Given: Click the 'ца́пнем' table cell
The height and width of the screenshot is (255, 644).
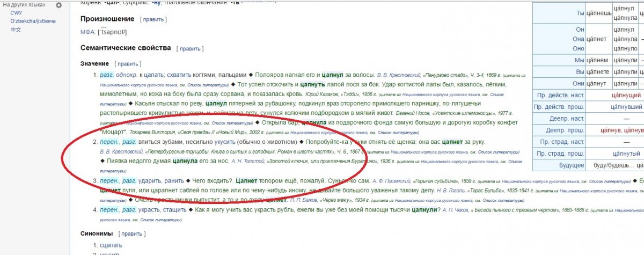Looking at the screenshot, I should (x=598, y=60).
